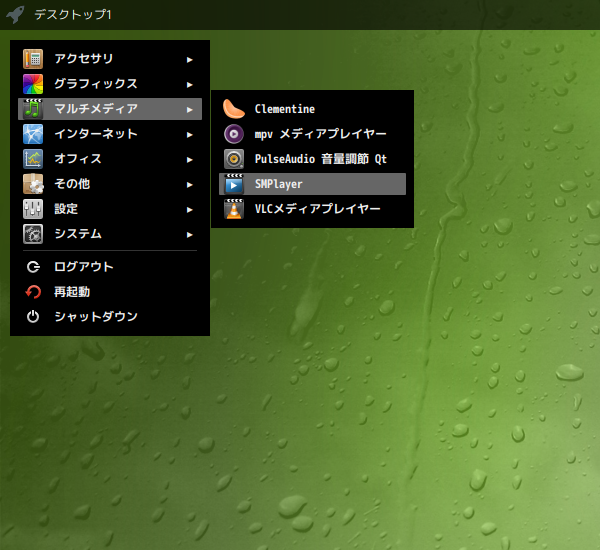Open the その他 menu category

[x=110, y=184]
